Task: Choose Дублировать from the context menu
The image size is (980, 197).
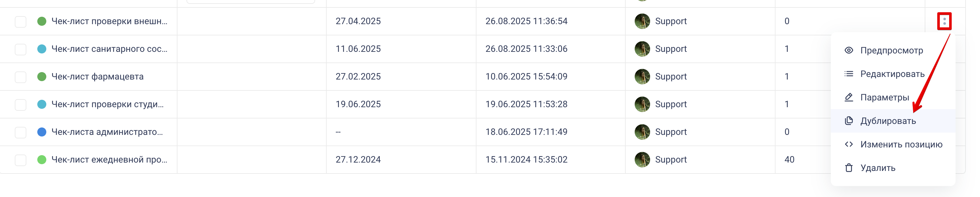Action: 888,121
